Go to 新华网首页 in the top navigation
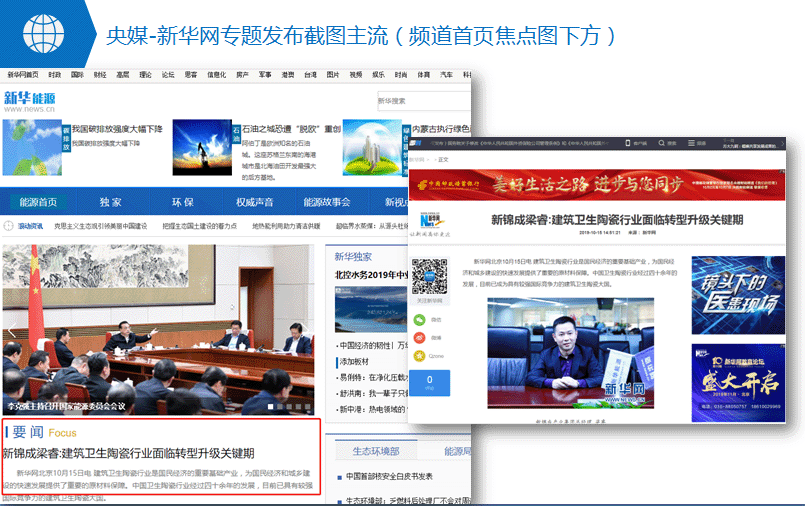This screenshot has height=506, width=805. click(23, 75)
